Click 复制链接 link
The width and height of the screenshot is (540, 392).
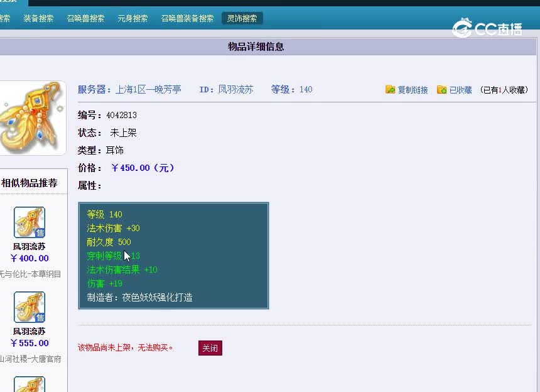click(x=413, y=90)
